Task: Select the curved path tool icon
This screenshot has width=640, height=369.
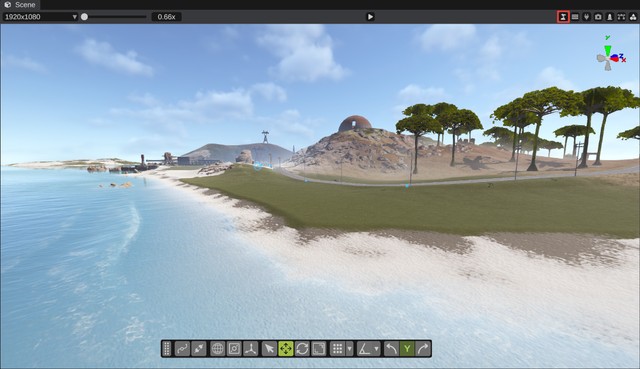Action: 182,349
